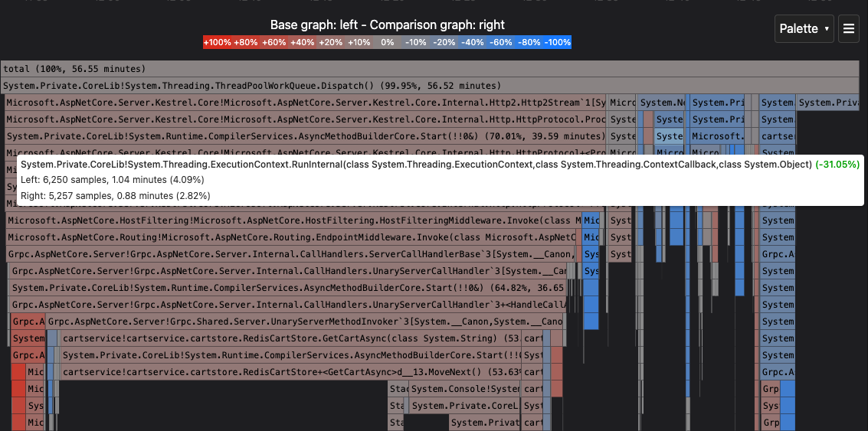868x431 pixels.
Task: Select the Http2.Http2Stream`1 frame
Action: pyautogui.click(x=306, y=103)
